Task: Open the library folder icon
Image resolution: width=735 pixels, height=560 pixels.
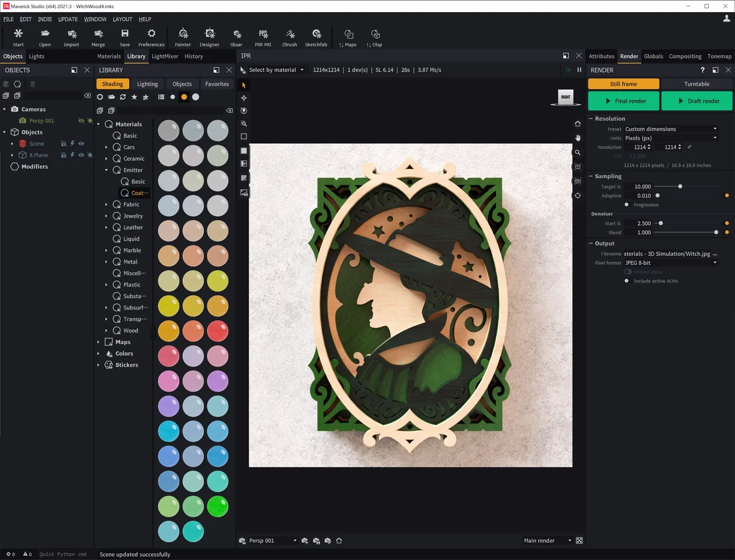Action: [111, 97]
